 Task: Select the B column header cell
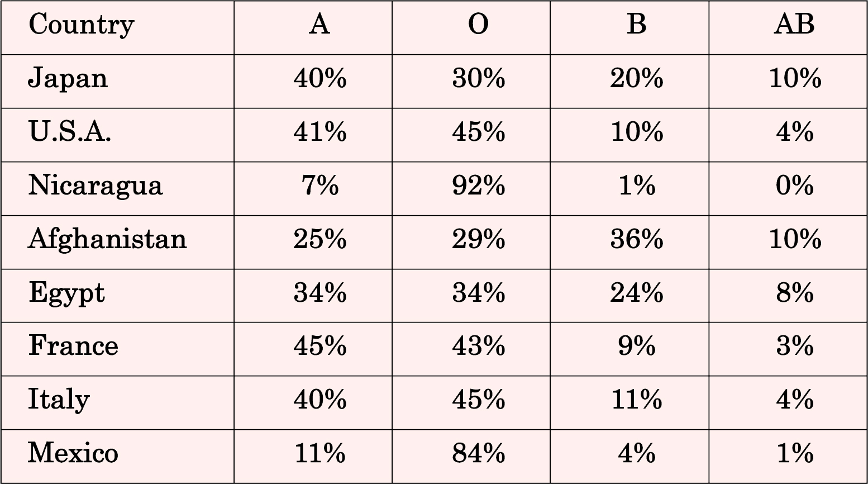coord(636,25)
